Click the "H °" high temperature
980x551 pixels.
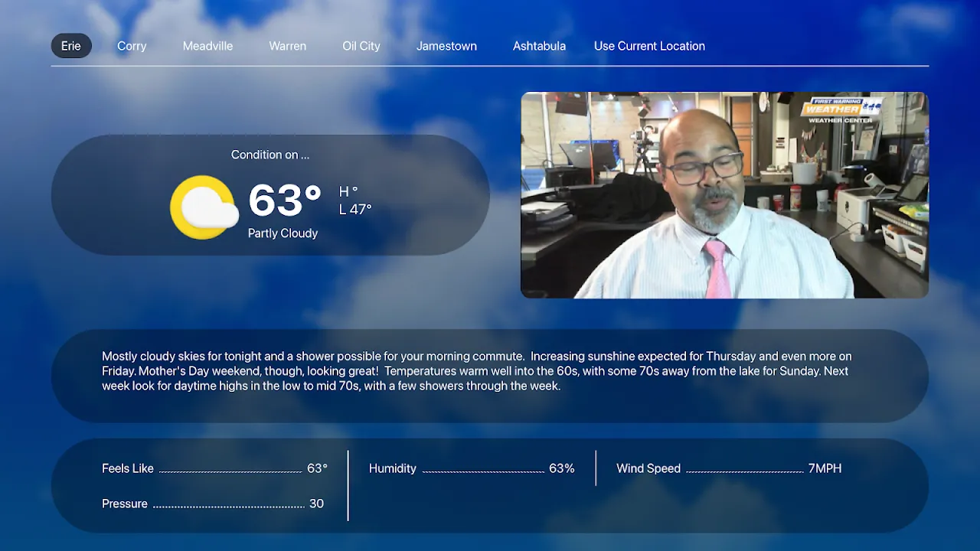point(348,191)
